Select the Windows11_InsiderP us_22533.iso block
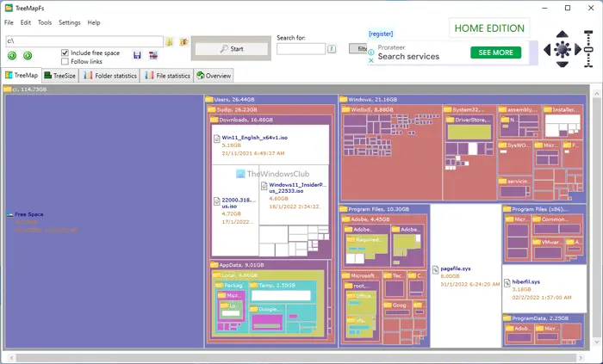Image resolution: width=603 pixels, height=364 pixels. click(x=294, y=195)
